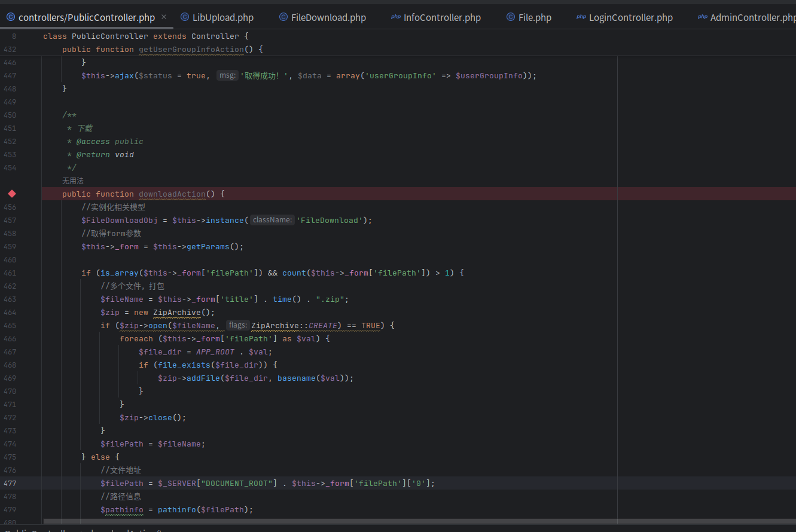Click the PublicController.php class icon in tab
The image size is (796, 532).
(11, 17)
